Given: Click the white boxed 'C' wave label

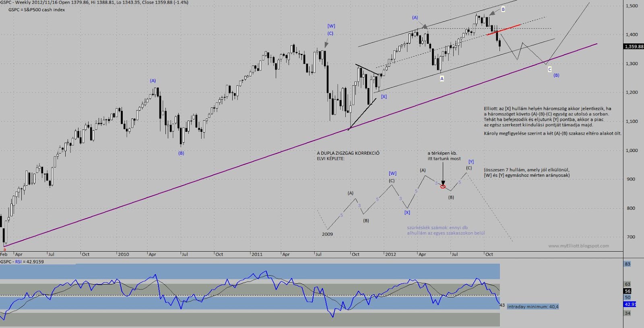Looking at the screenshot, I should pos(550,70).
